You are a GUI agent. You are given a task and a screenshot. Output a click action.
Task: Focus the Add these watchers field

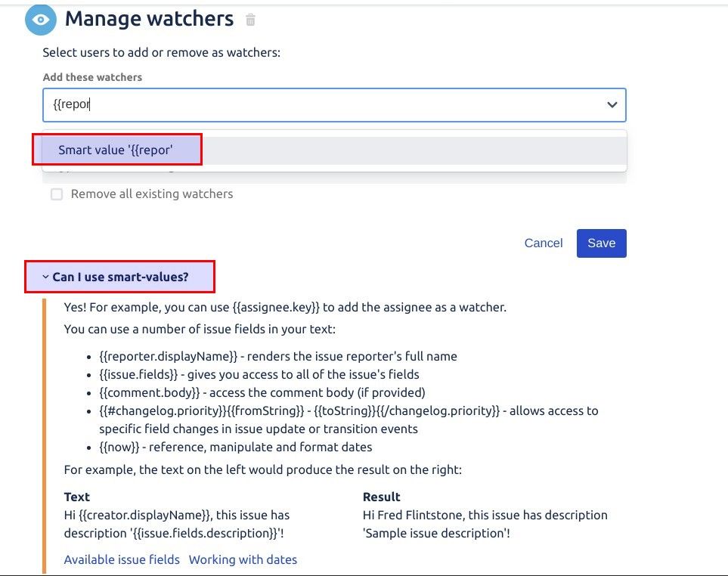click(334, 105)
